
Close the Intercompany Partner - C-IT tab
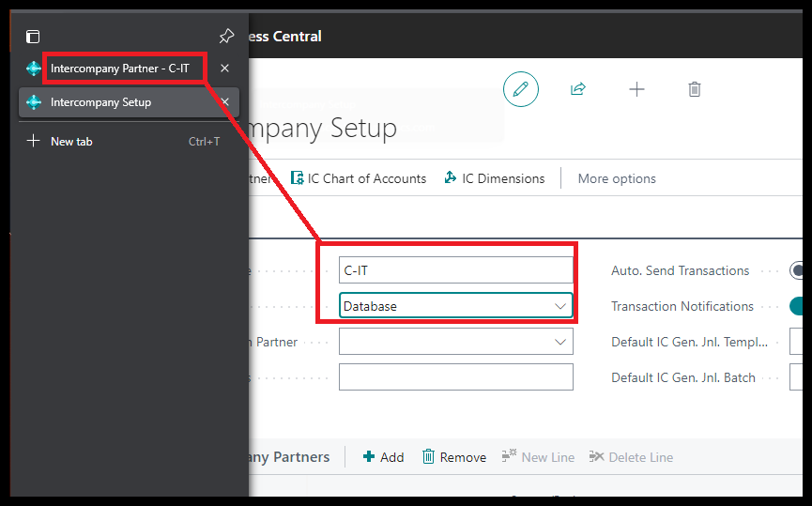click(x=224, y=69)
